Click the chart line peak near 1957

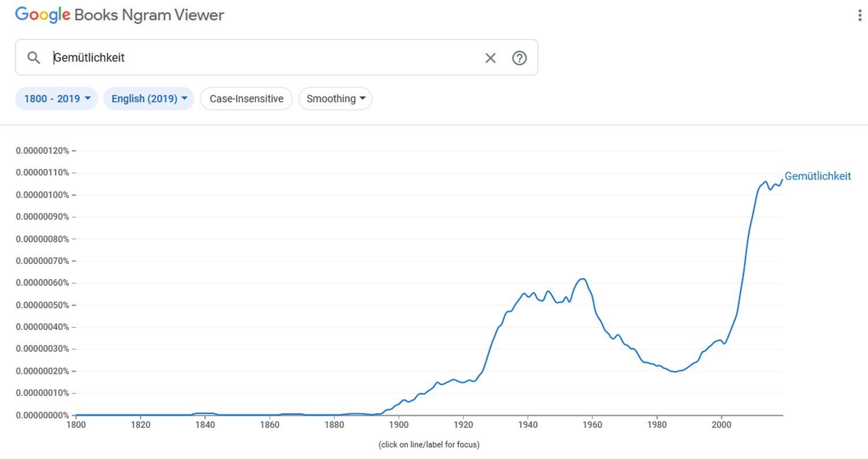[583, 279]
